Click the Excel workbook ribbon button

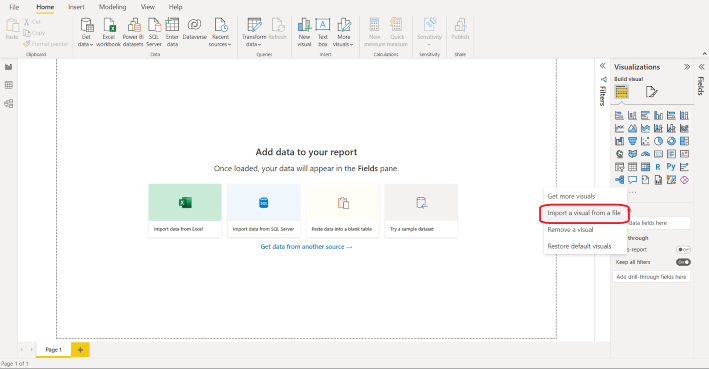pyautogui.click(x=109, y=33)
